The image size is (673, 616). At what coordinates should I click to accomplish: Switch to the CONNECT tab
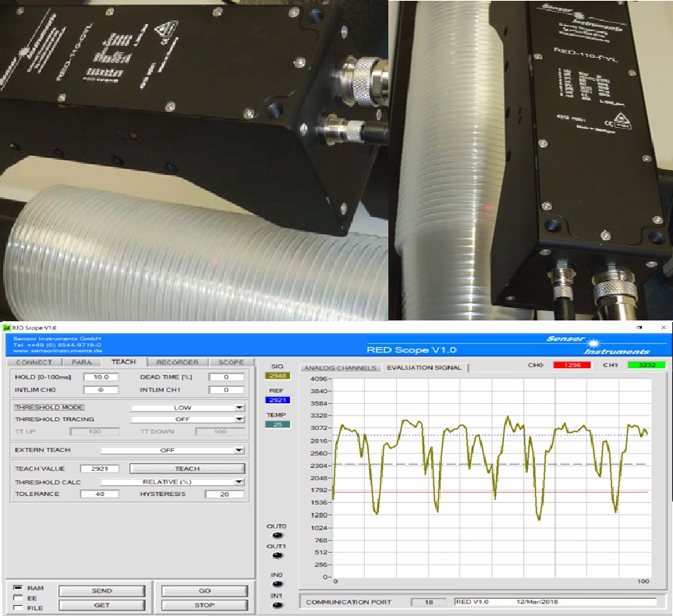click(x=34, y=363)
